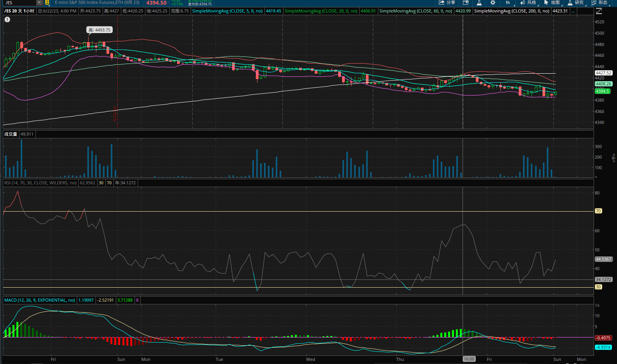Open the 绘图 drawing tools menu
617x364 pixels.
coord(552,2)
